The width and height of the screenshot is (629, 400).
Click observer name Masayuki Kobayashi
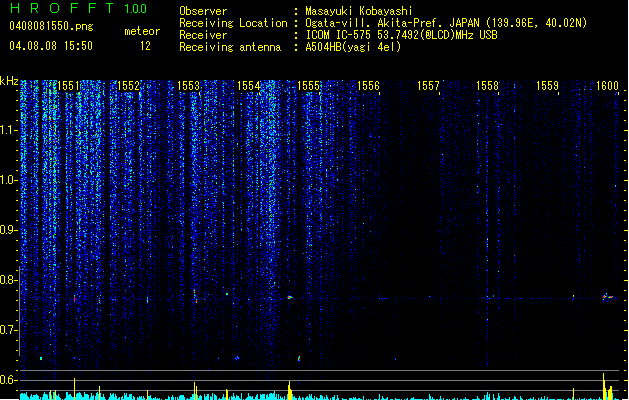359,11
